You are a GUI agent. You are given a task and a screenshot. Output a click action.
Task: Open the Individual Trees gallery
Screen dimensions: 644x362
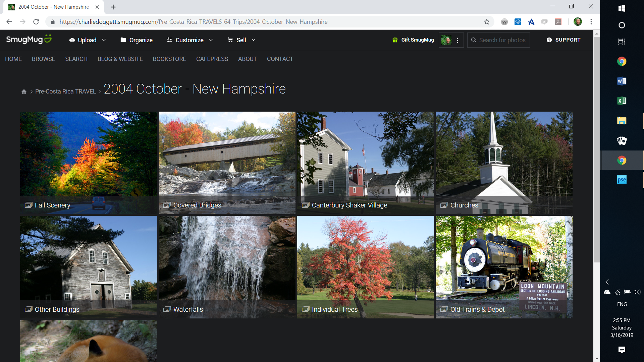tap(366, 267)
